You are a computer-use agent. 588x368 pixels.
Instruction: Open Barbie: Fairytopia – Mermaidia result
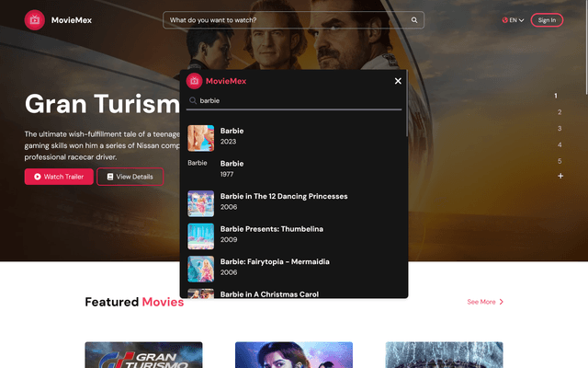(294, 269)
